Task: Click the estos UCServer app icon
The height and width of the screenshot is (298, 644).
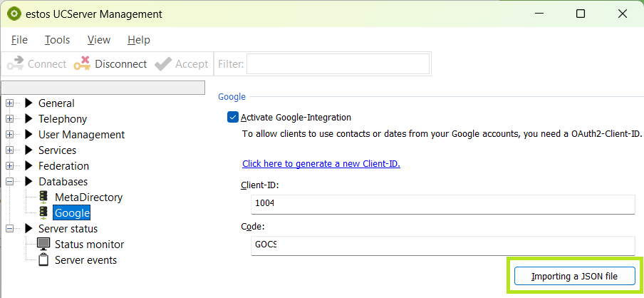Action: [x=13, y=14]
